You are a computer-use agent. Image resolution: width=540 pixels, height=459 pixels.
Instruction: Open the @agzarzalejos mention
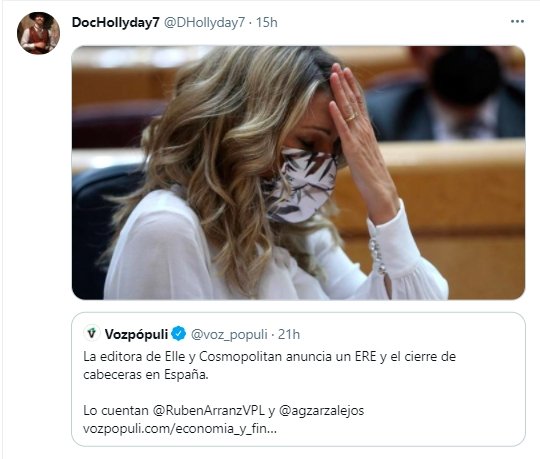(321, 410)
